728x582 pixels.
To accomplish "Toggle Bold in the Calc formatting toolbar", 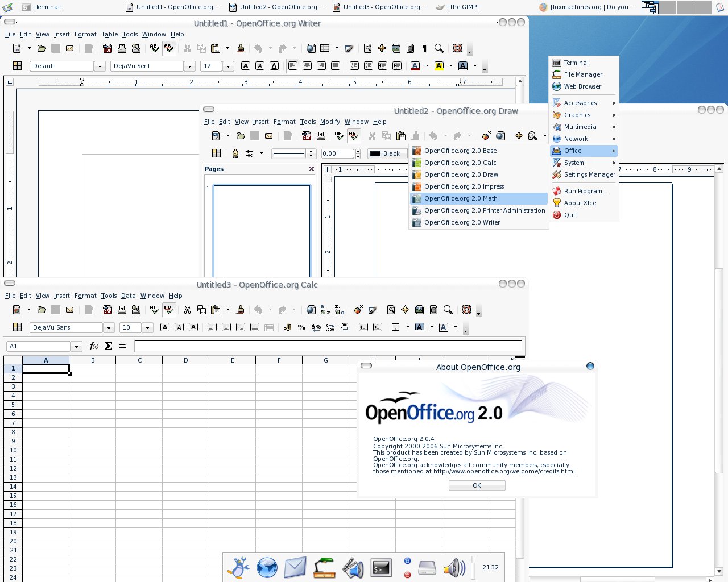I will pos(165,327).
